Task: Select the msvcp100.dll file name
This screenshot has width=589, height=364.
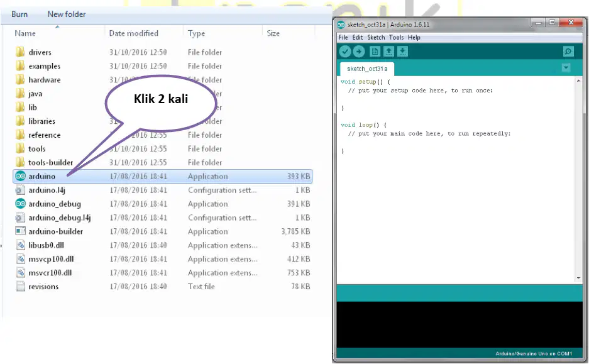Action: tap(51, 259)
